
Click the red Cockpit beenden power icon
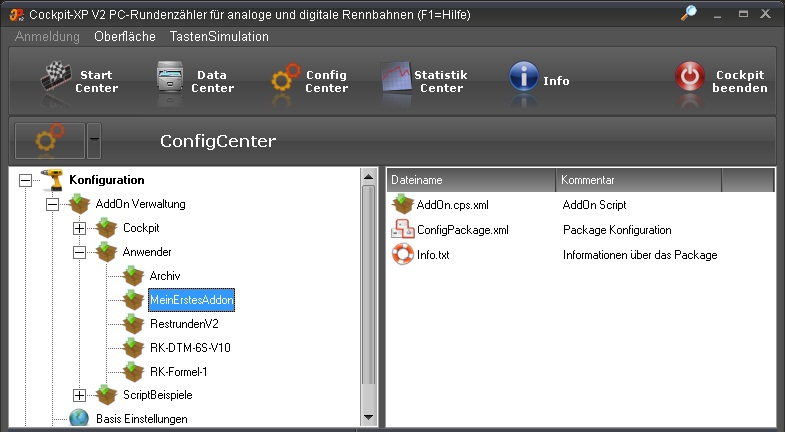click(x=689, y=77)
